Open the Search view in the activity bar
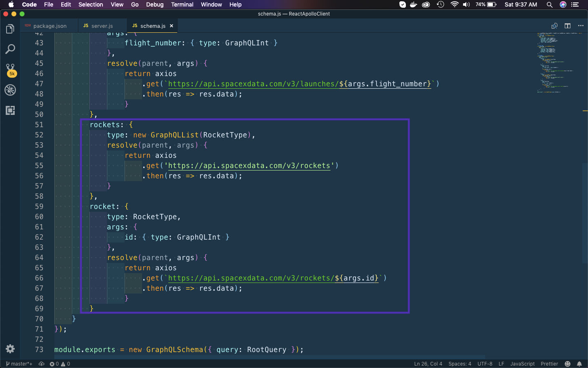The width and height of the screenshot is (588, 368). tap(10, 49)
